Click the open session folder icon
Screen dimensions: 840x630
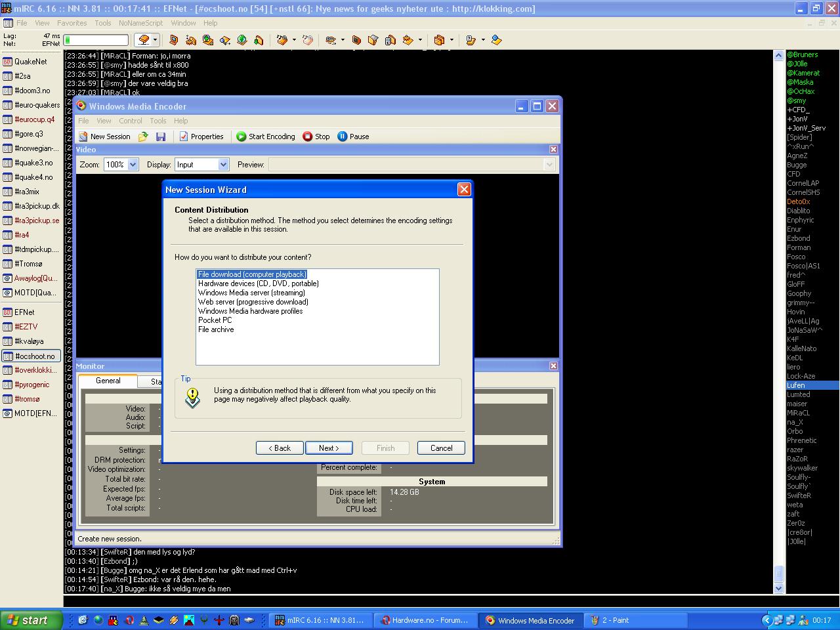coord(143,136)
